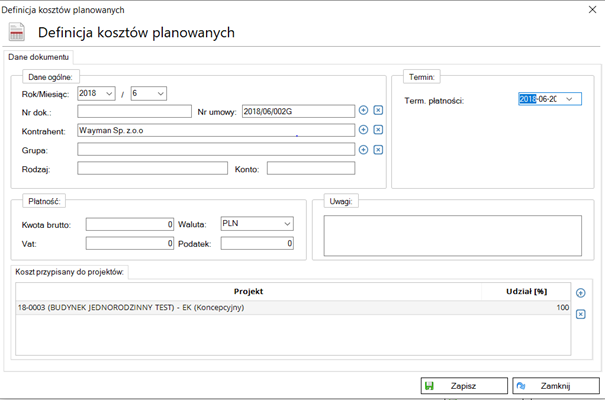Image resolution: width=605 pixels, height=400 pixels.
Task: Select the Koszt przypisany do projektów tab
Action: tap(69, 272)
